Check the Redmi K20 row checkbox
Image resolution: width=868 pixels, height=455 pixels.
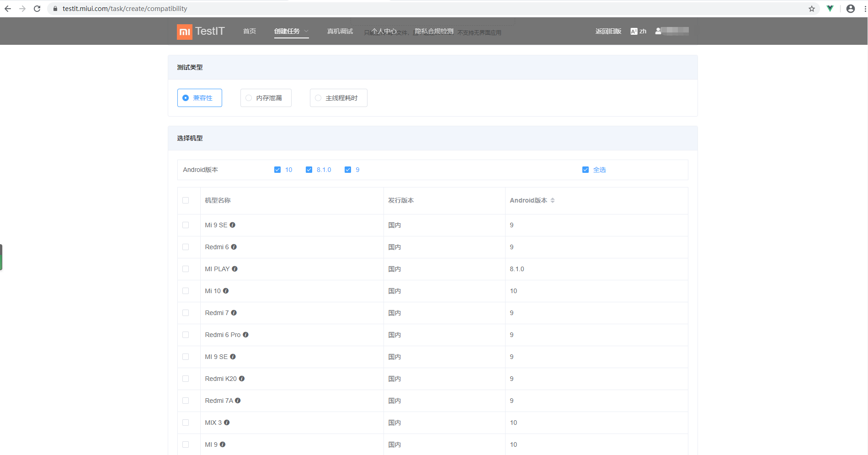(186, 379)
